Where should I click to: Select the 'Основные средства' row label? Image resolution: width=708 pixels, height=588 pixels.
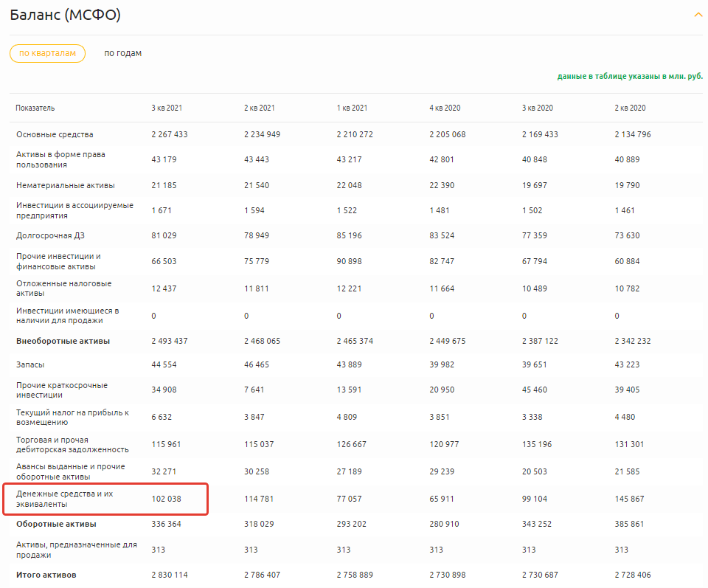55,134
